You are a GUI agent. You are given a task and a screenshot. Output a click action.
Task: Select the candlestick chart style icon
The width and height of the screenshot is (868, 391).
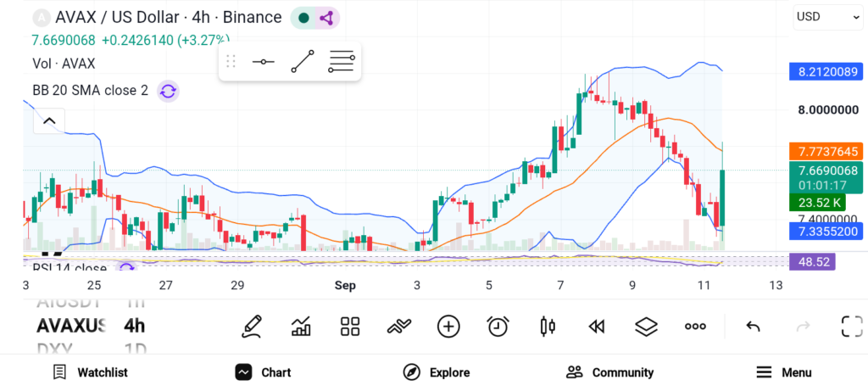pyautogui.click(x=548, y=327)
